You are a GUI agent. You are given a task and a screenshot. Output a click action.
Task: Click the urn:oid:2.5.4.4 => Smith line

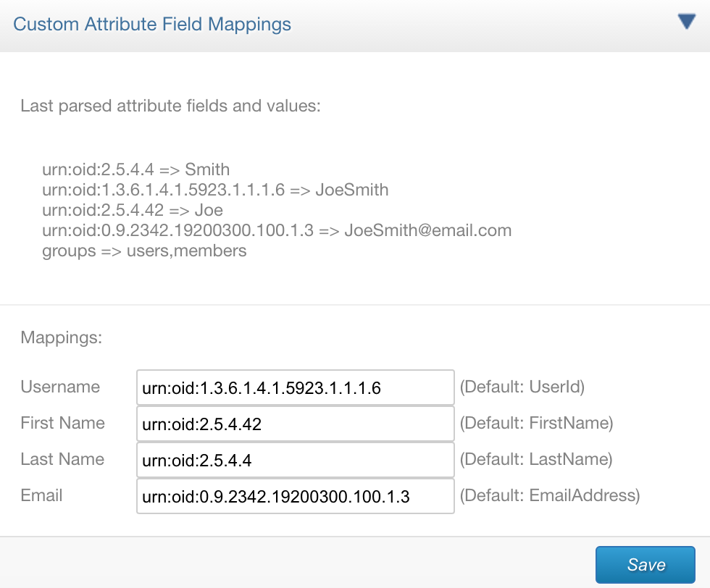pos(136,169)
